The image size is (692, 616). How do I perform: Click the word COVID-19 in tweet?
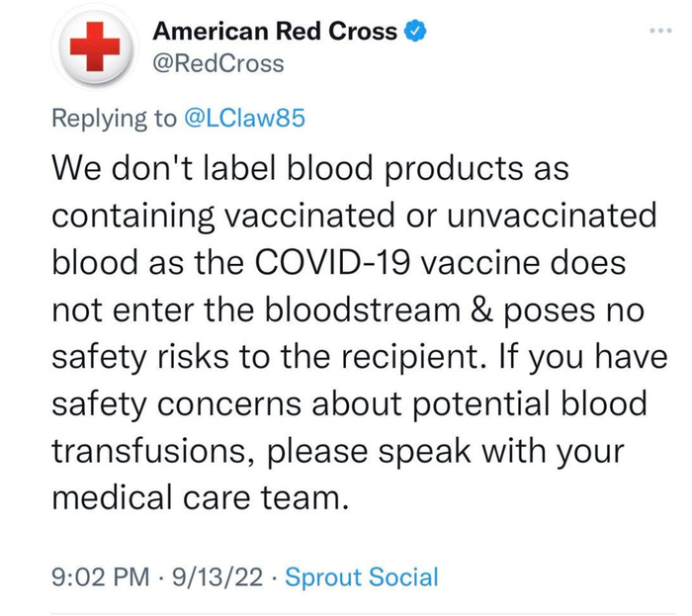333,263
